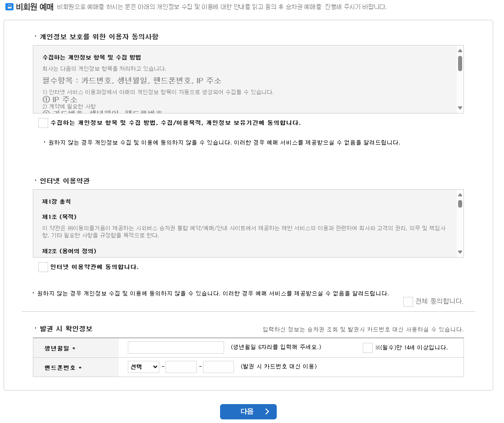Click the middle phone number input field
This screenshot has height=423, width=504.
(181, 366)
